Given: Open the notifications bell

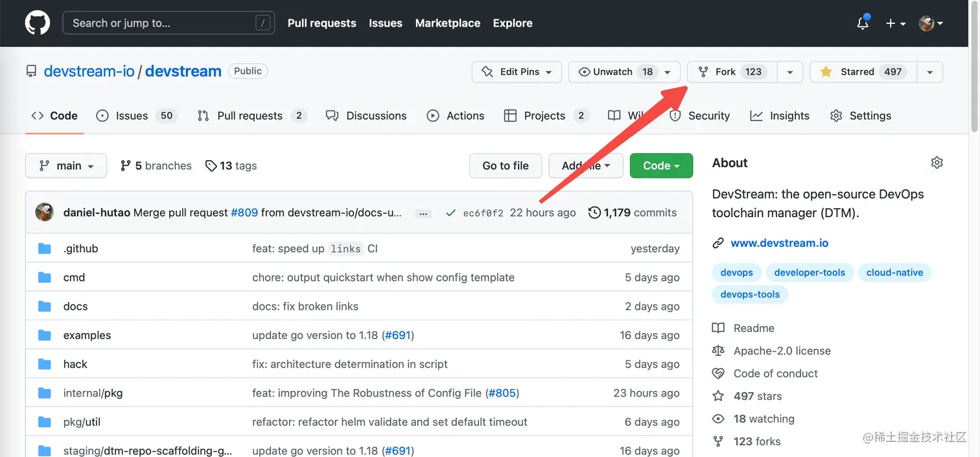Looking at the screenshot, I should [x=863, y=23].
